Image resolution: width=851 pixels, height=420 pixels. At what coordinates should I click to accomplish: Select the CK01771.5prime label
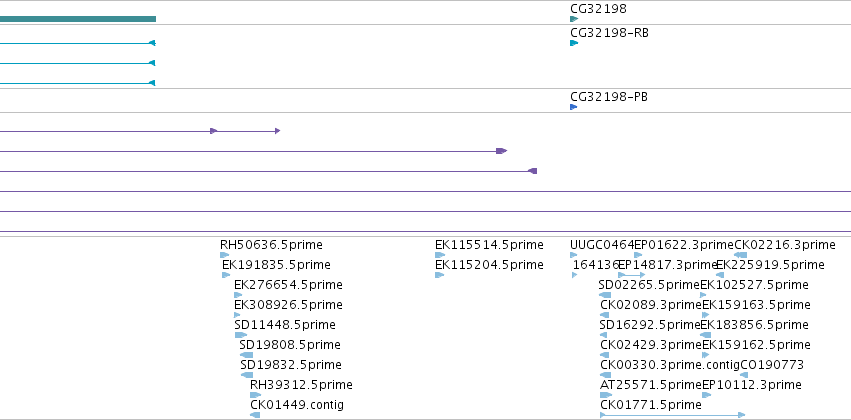coord(651,405)
